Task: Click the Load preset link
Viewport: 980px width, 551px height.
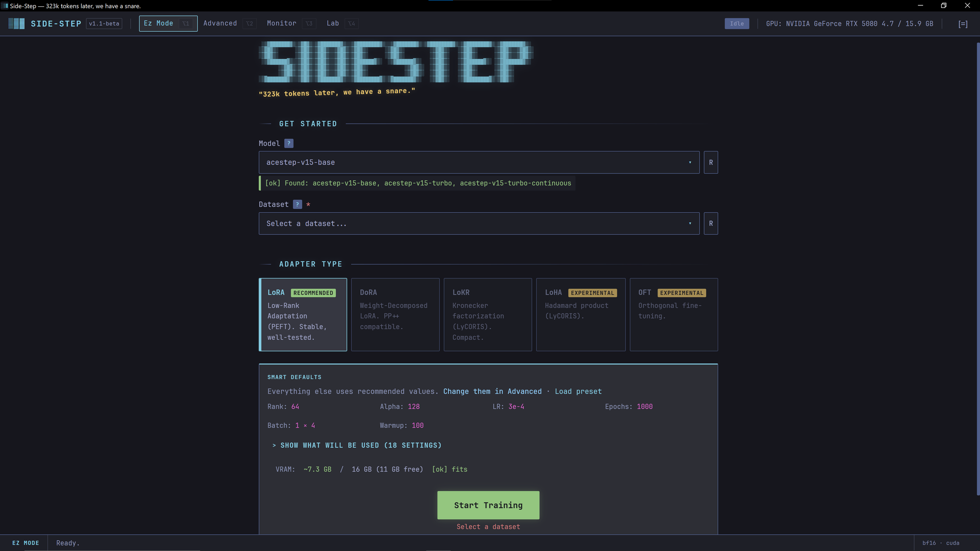Action: [x=578, y=392]
